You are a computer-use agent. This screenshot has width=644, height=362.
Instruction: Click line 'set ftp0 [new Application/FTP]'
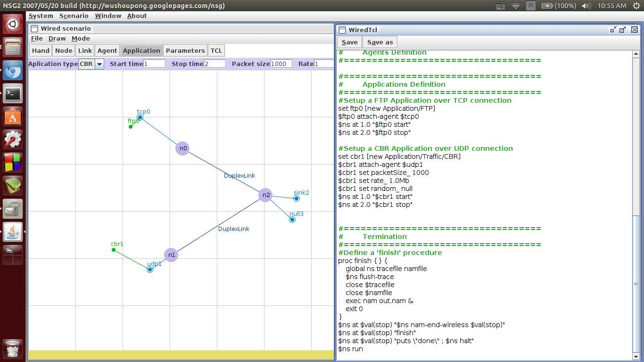pyautogui.click(x=387, y=108)
